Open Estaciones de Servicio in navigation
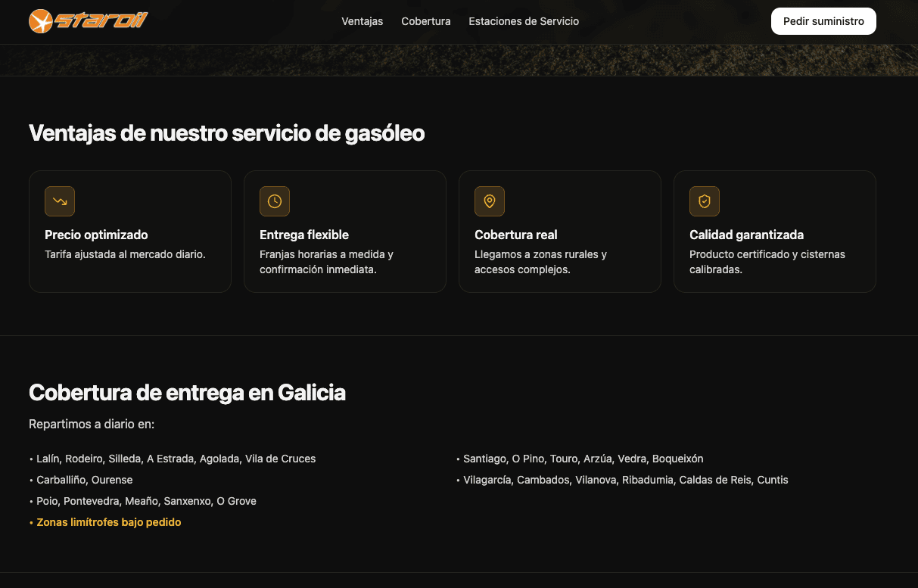This screenshot has height=588, width=918. pyautogui.click(x=524, y=21)
